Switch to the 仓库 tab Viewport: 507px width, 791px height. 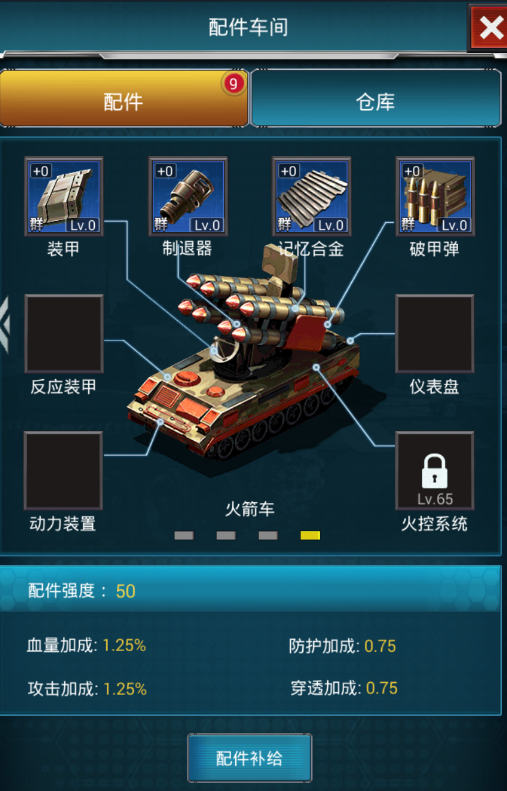[x=376, y=98]
